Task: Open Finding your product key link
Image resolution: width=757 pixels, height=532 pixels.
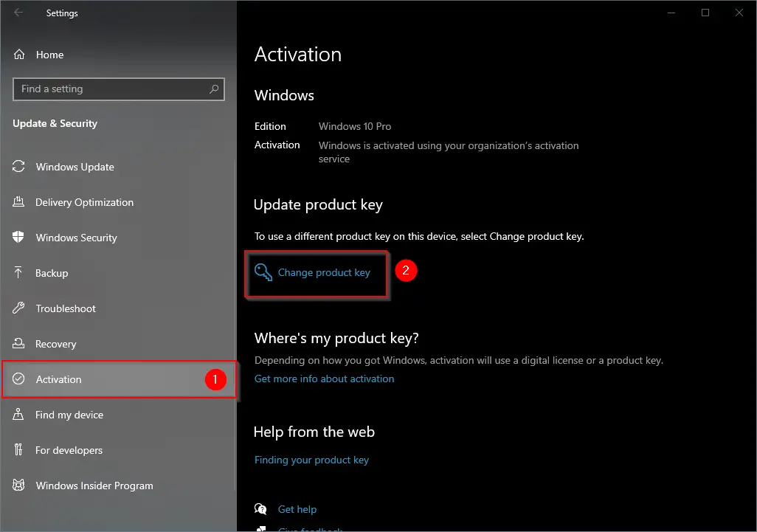Action: (311, 460)
